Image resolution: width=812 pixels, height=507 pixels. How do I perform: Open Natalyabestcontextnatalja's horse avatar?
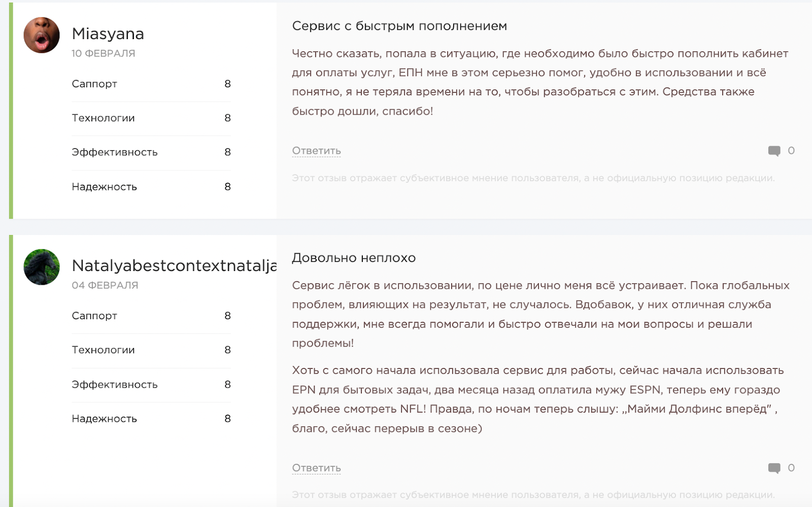click(42, 267)
